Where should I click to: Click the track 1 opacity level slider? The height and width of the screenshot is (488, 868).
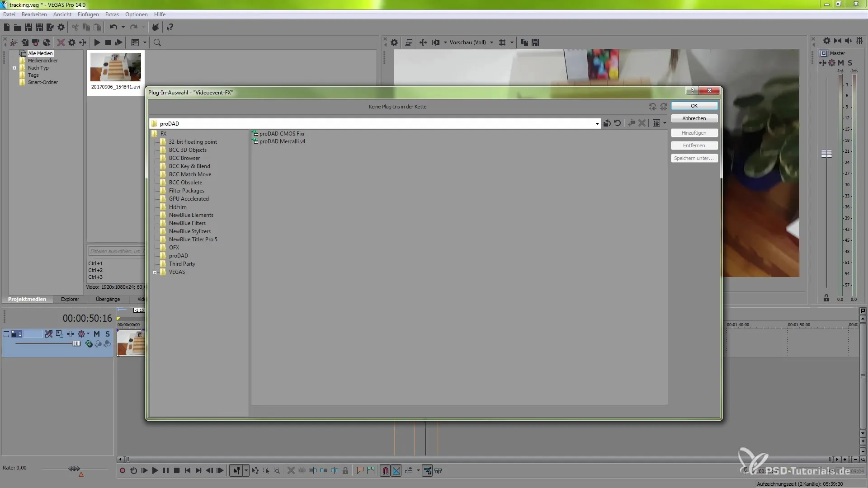tap(76, 344)
